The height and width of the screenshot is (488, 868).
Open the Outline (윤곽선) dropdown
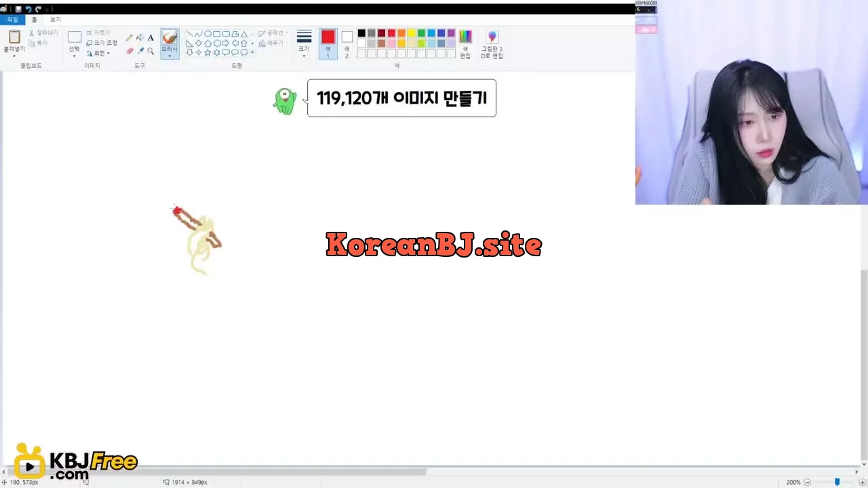coord(273,33)
